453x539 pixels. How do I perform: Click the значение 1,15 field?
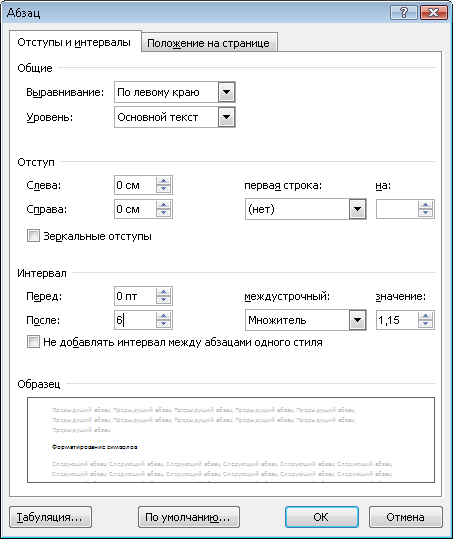[397, 320]
